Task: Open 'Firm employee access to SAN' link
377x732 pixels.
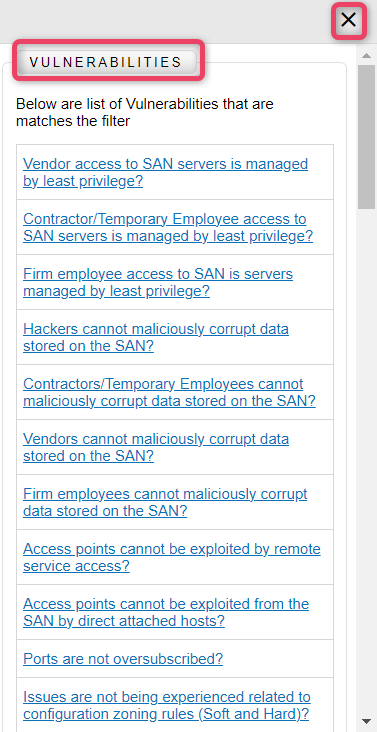Action: point(158,282)
